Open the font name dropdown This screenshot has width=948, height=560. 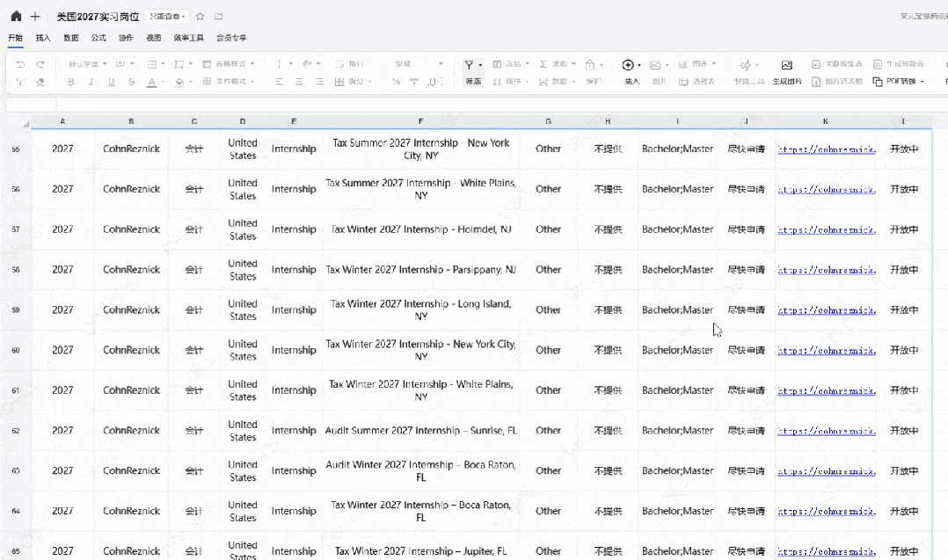87,64
